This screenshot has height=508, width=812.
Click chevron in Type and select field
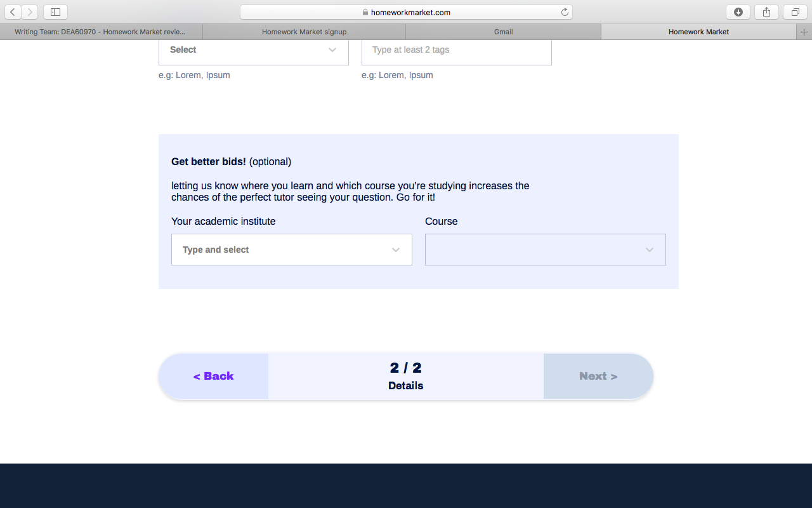pos(396,250)
